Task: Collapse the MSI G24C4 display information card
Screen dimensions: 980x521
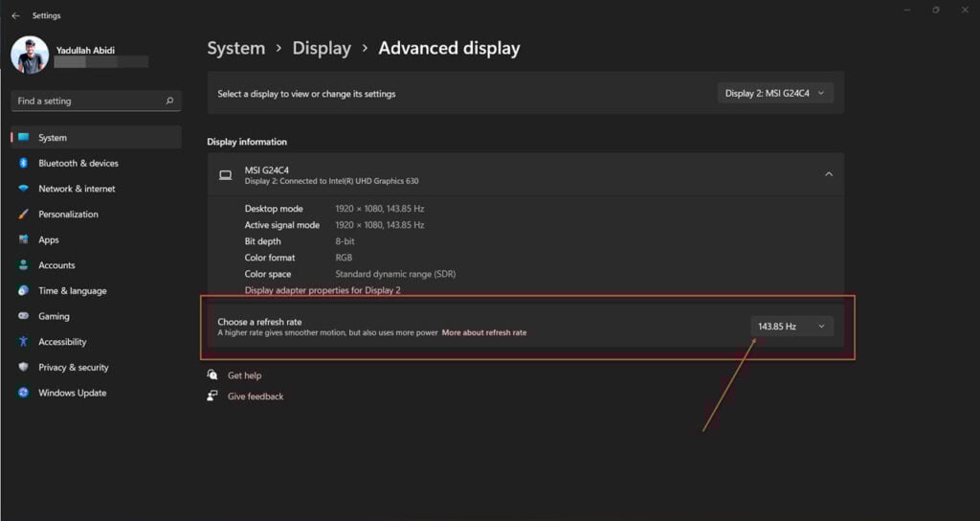Action: (x=829, y=174)
